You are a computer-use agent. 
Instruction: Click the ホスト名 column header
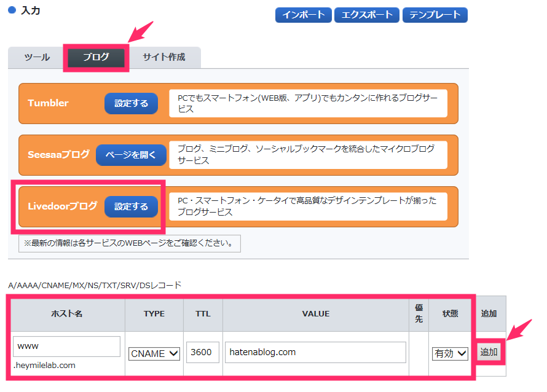pyautogui.click(x=66, y=313)
